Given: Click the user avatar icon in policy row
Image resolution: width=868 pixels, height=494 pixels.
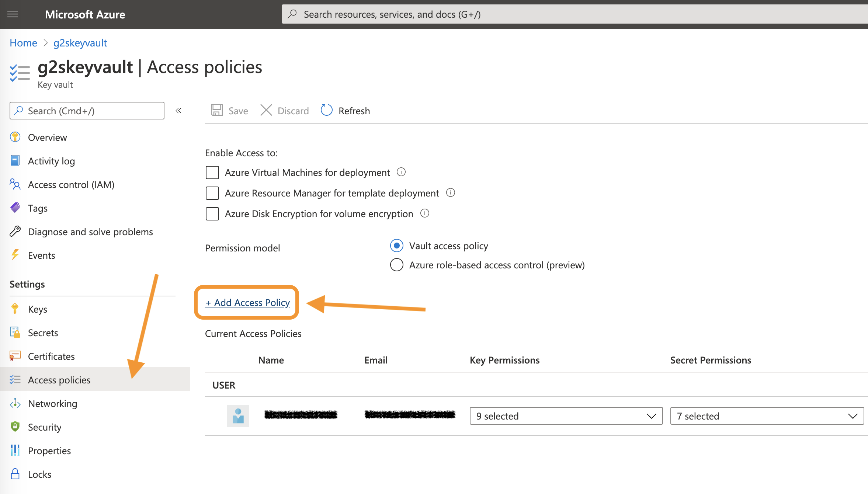Looking at the screenshot, I should [x=238, y=416].
